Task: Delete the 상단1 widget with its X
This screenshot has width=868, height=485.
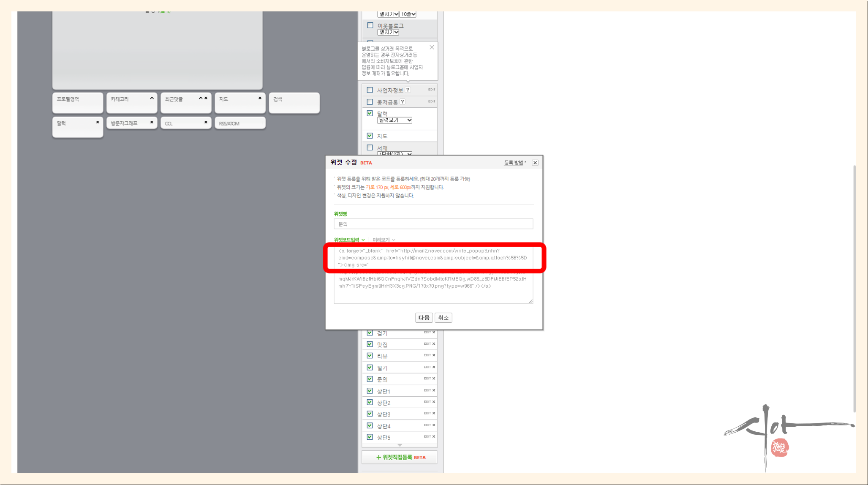Action: coord(434,390)
